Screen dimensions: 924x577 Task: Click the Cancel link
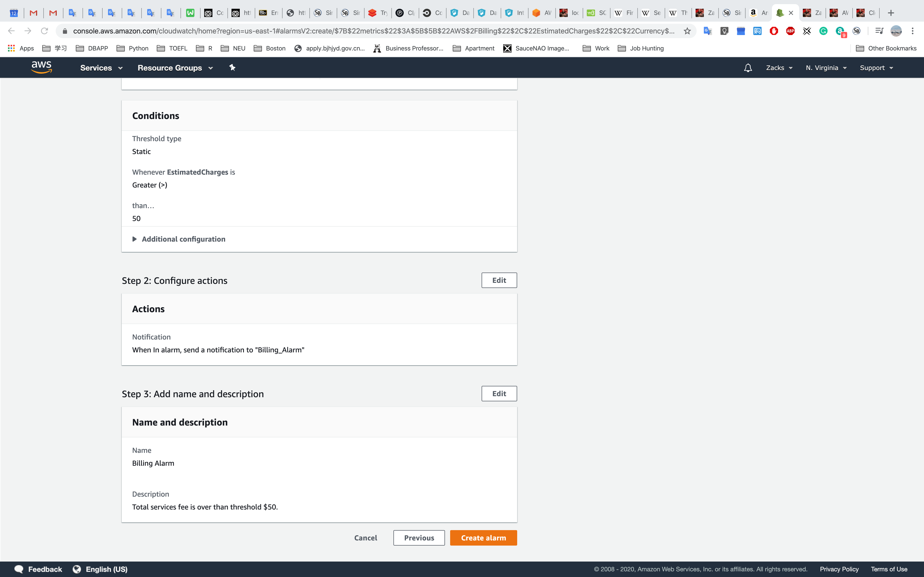(x=365, y=538)
